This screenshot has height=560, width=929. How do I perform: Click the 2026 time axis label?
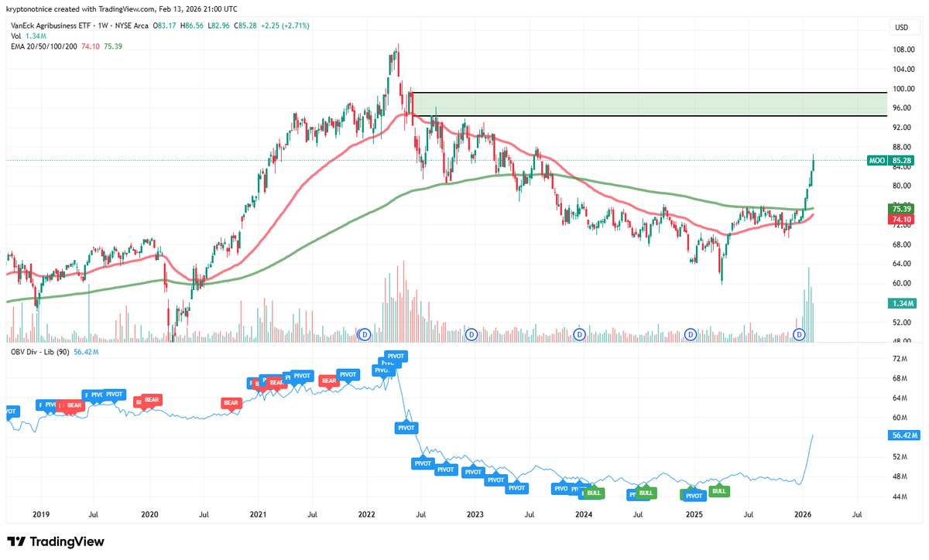click(x=803, y=514)
